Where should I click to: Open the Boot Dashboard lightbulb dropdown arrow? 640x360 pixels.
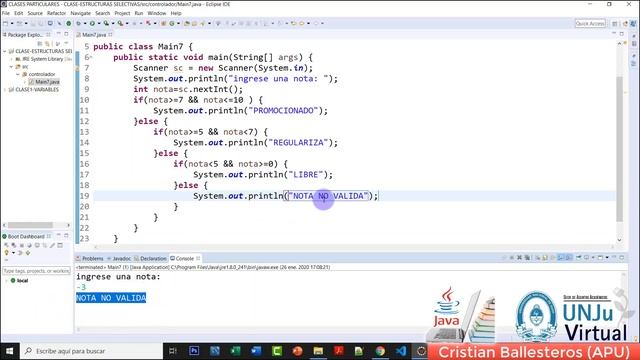point(13,253)
